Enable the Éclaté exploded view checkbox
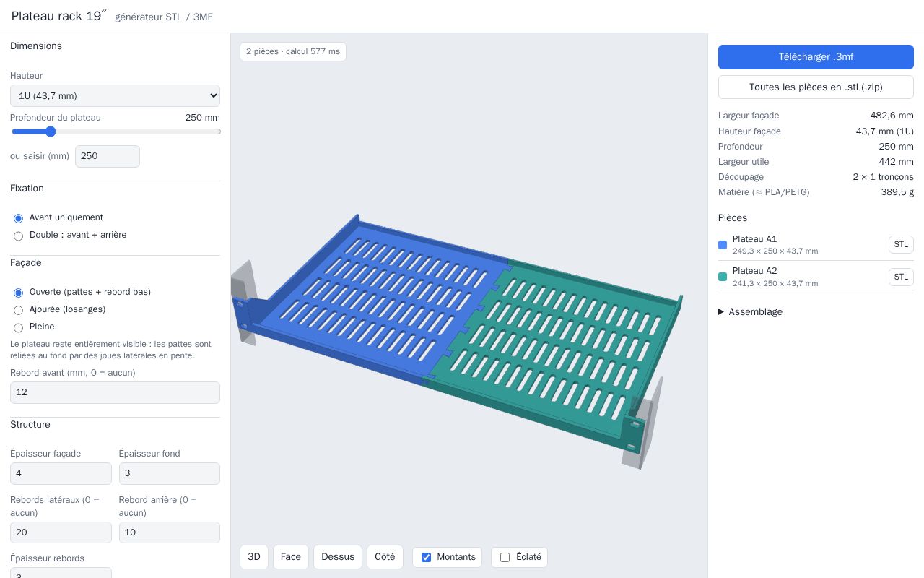The height and width of the screenshot is (578, 924). click(x=505, y=557)
